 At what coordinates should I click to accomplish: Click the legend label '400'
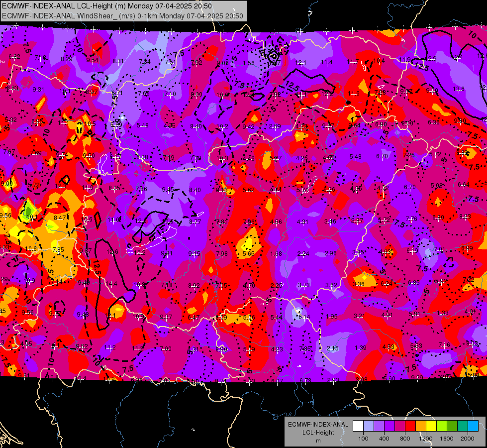pyautogui.click(x=384, y=439)
